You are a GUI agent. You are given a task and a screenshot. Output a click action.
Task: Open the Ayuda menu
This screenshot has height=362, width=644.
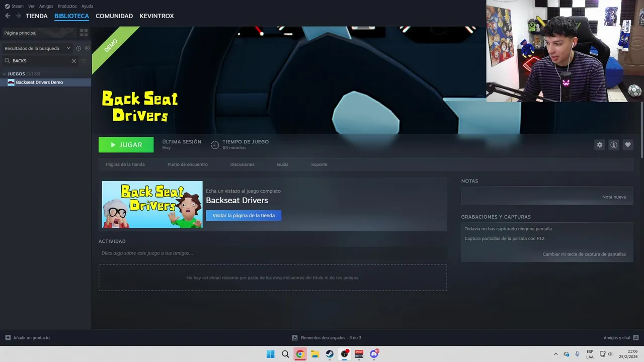point(87,6)
